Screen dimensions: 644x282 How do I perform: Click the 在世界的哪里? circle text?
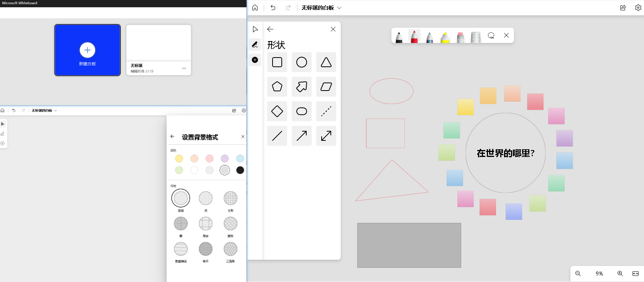coord(506,153)
